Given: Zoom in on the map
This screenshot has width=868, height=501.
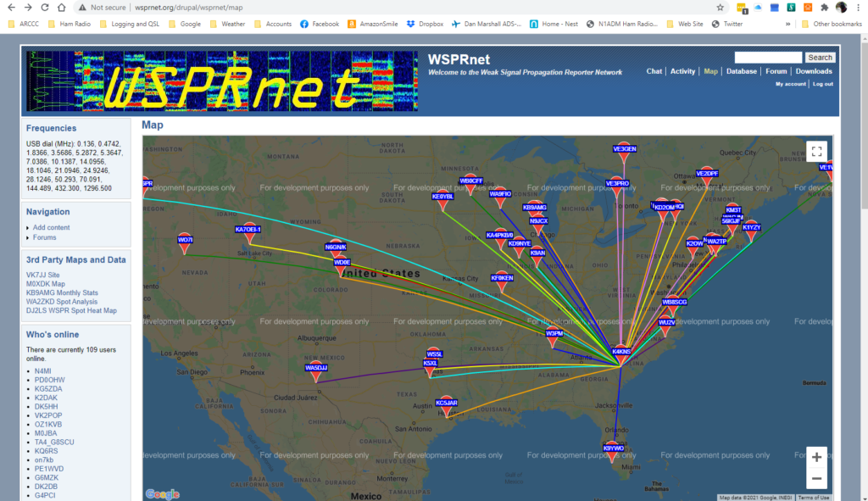Looking at the screenshot, I should coord(816,457).
